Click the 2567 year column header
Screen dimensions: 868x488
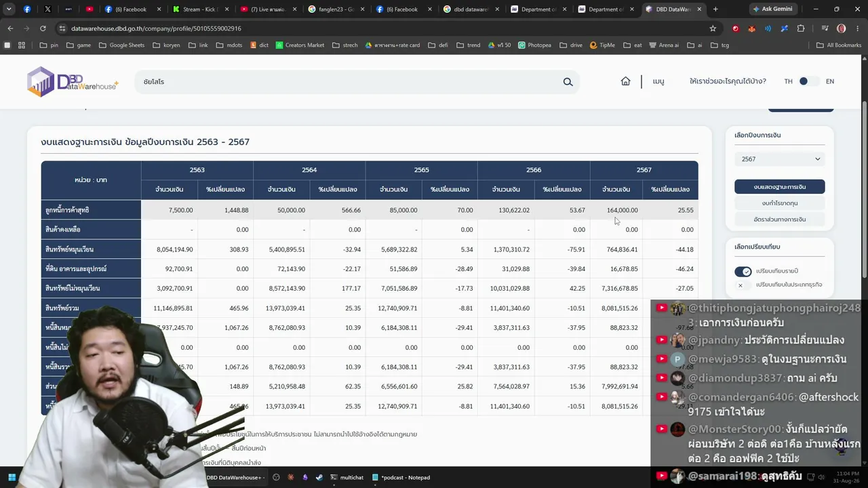pos(644,170)
